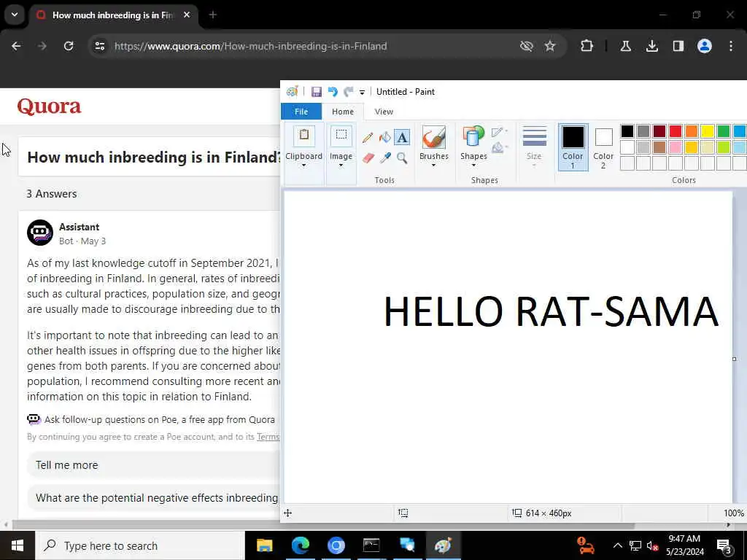The width and height of the screenshot is (747, 560).
Task: Open the browser downloads icon
Action: pyautogui.click(x=651, y=46)
